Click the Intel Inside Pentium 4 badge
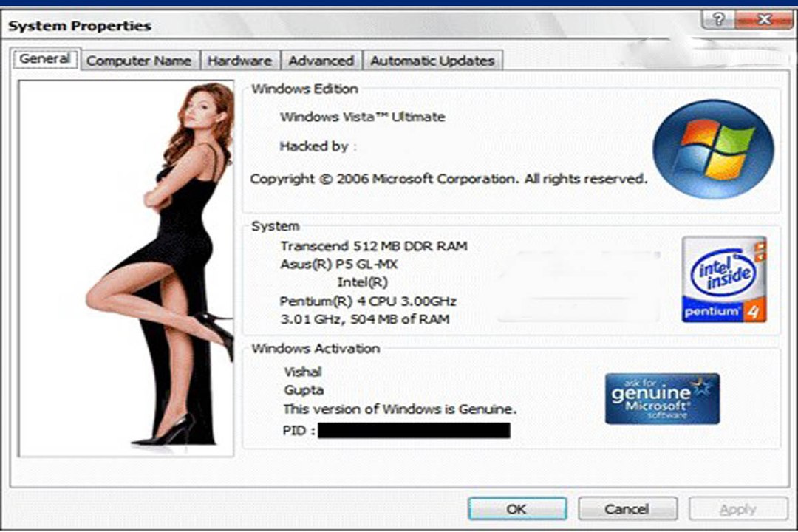 click(x=724, y=279)
